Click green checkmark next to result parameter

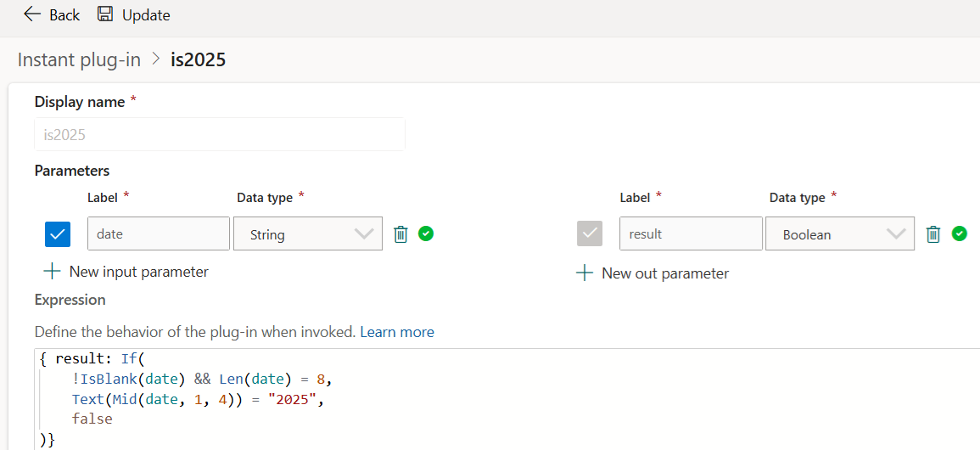(959, 233)
